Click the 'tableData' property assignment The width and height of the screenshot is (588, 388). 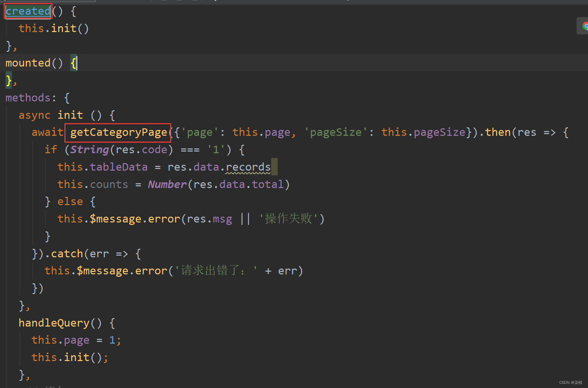click(118, 167)
